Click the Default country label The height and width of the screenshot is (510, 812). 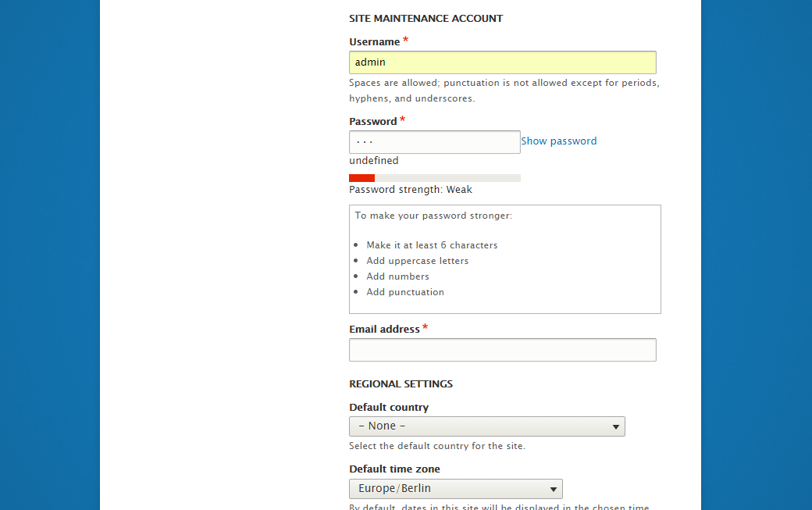click(x=389, y=408)
